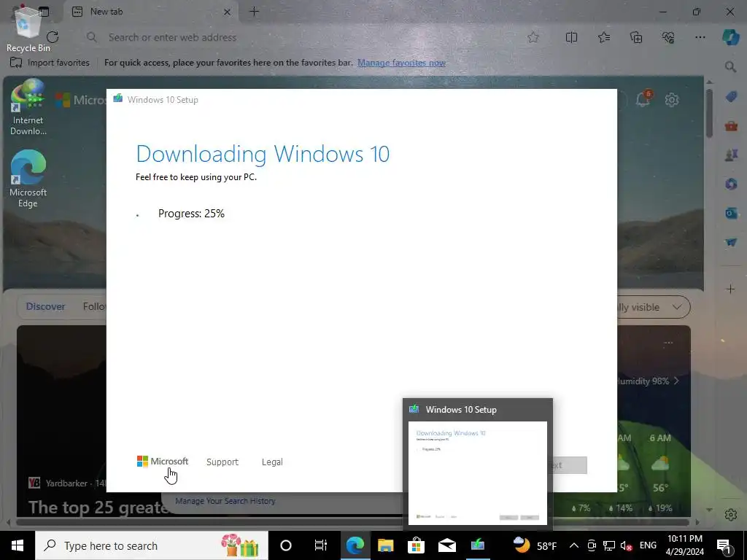Screen dimensions: 747x560
Task: Open notifications bell on new tab page
Action: click(643, 99)
